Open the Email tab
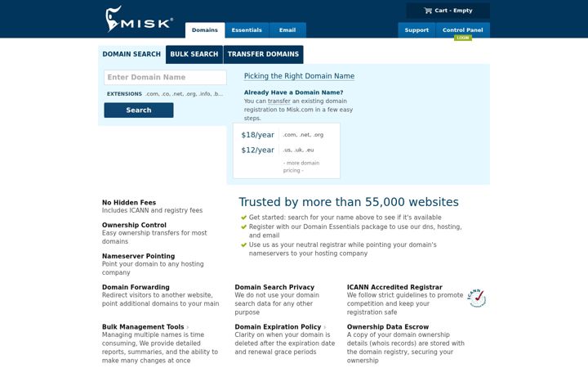Screen dimensions: 588x368 287,30
